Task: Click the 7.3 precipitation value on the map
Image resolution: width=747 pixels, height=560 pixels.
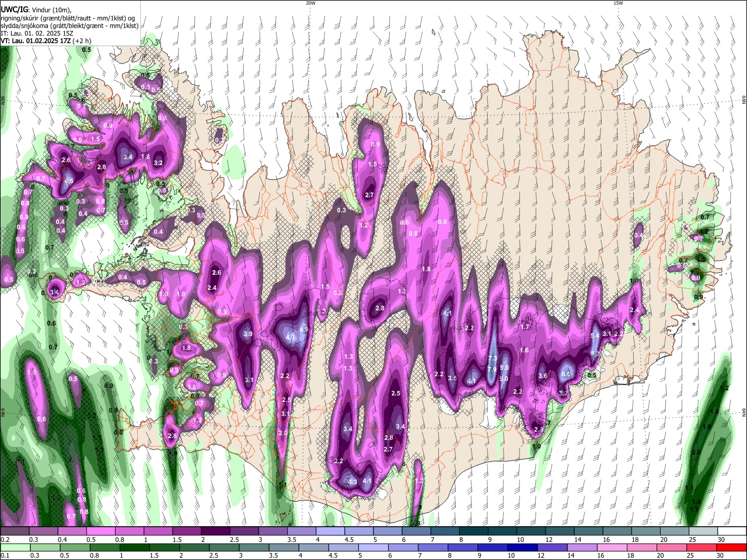Action: tap(492, 358)
